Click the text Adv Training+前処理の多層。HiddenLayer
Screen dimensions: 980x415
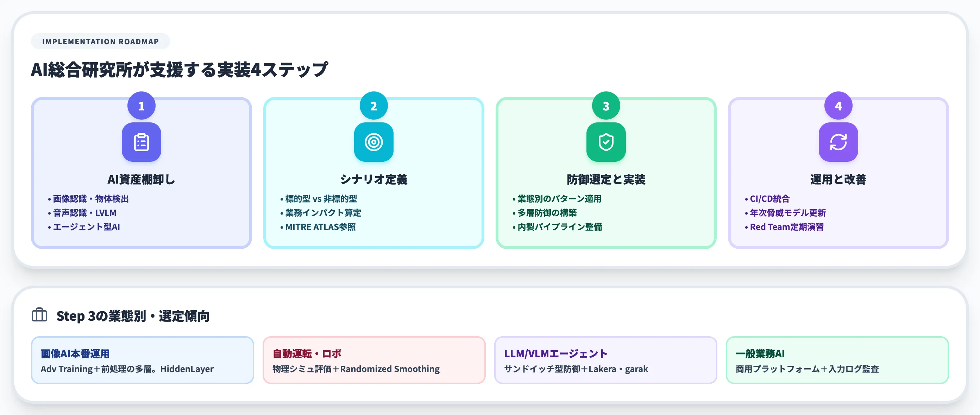(x=127, y=369)
